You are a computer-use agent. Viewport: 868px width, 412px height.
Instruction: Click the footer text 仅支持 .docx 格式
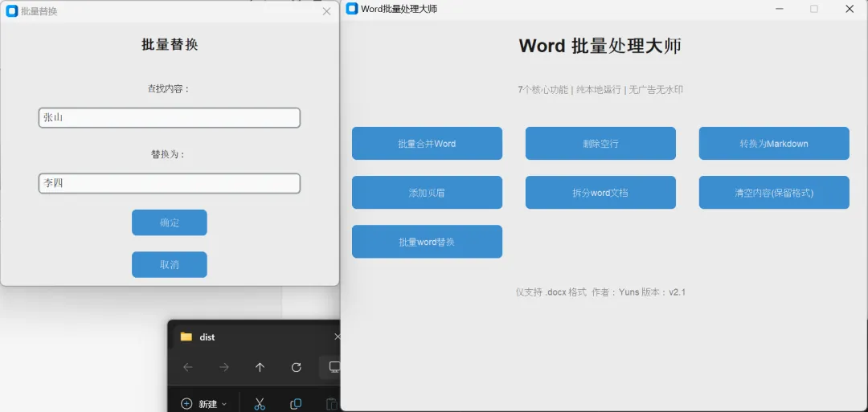[551, 292]
